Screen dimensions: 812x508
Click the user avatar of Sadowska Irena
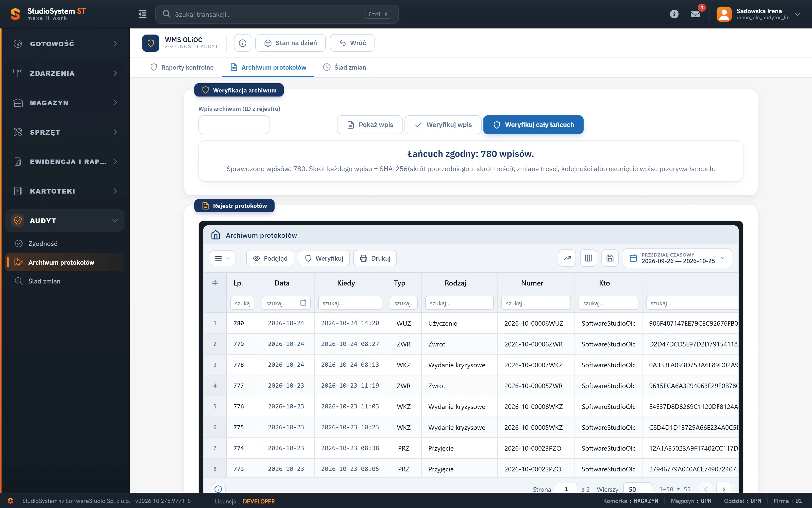pyautogui.click(x=724, y=14)
